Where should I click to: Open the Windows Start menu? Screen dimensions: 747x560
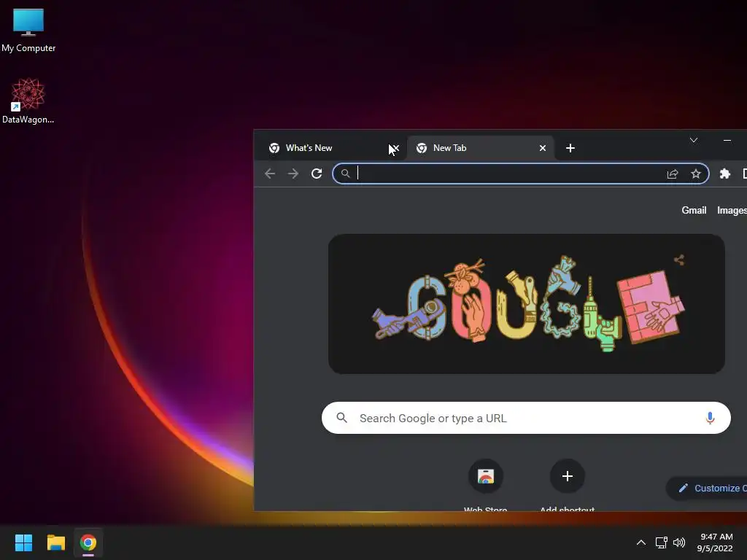23,542
